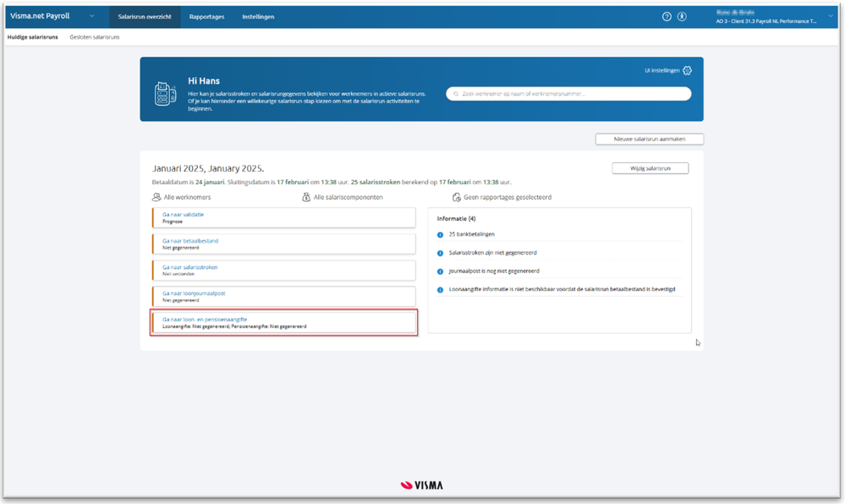Focus the employee search input field
The width and height of the screenshot is (845, 504).
pyautogui.click(x=568, y=94)
